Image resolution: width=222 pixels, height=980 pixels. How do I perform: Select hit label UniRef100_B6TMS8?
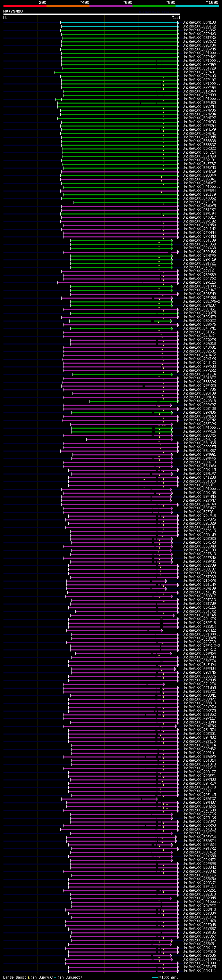(x=199, y=156)
